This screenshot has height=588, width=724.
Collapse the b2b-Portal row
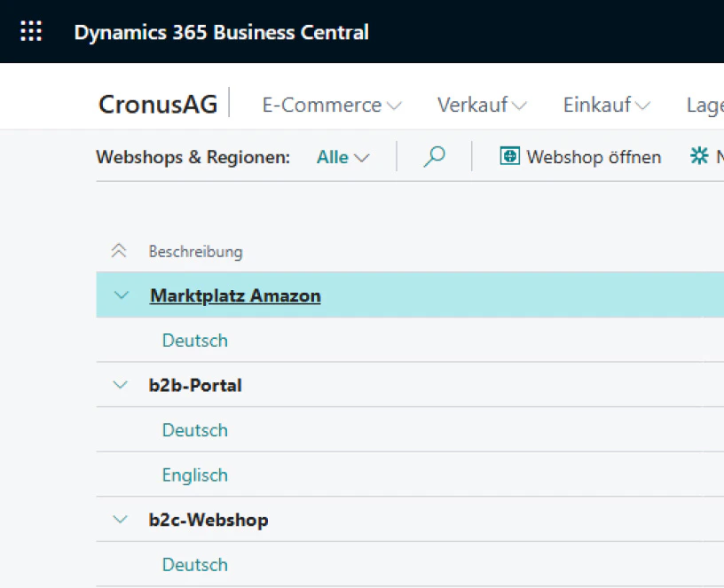tap(120, 385)
